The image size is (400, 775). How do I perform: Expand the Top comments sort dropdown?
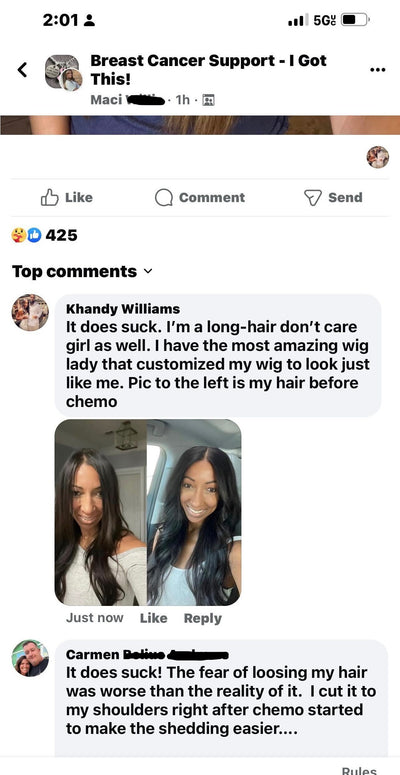click(x=83, y=271)
